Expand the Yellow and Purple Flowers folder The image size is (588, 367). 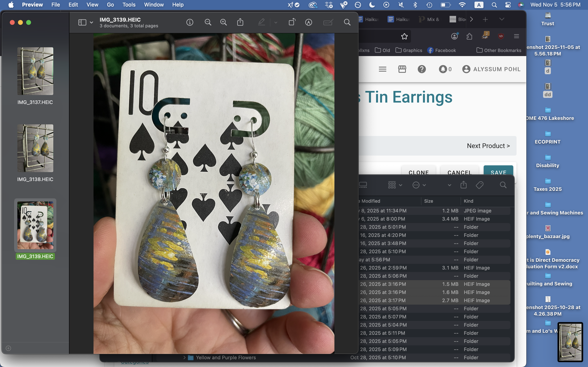(184, 357)
